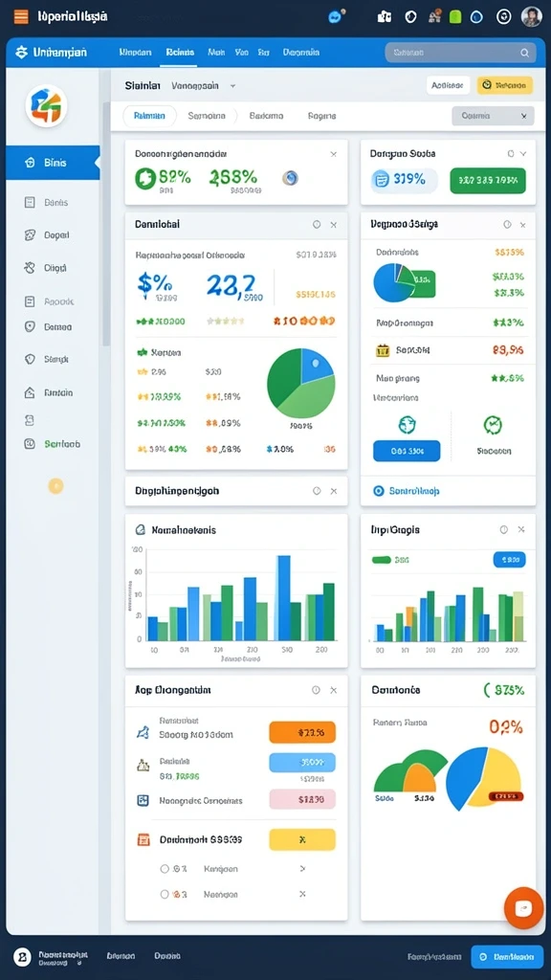The height and width of the screenshot is (980, 551).
Task: Click the house icon in the left sidebar
Action: coord(30,393)
